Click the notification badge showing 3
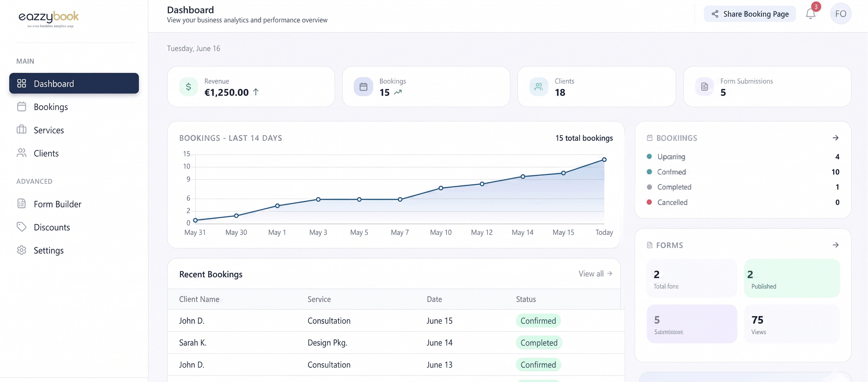868x382 pixels. point(816,6)
